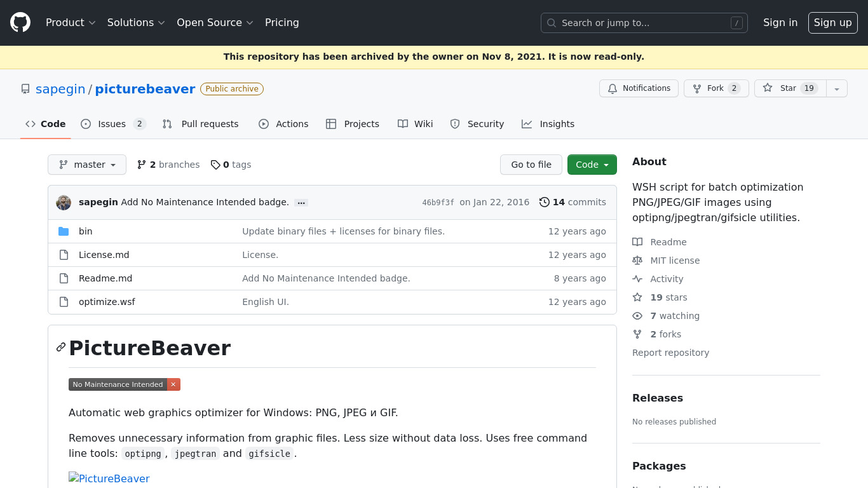
Task: View the 2 branches link
Action: (168, 165)
